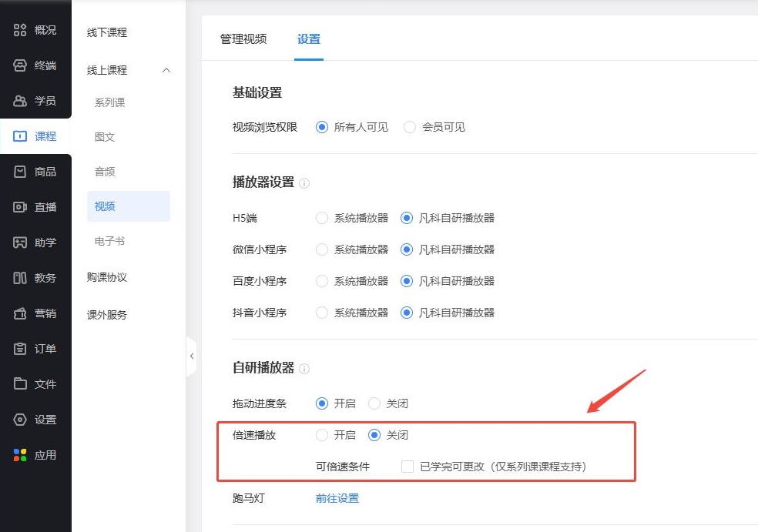The image size is (758, 532).
Task: Collapse the secondary sidebar with arrow handle
Action: click(x=192, y=356)
